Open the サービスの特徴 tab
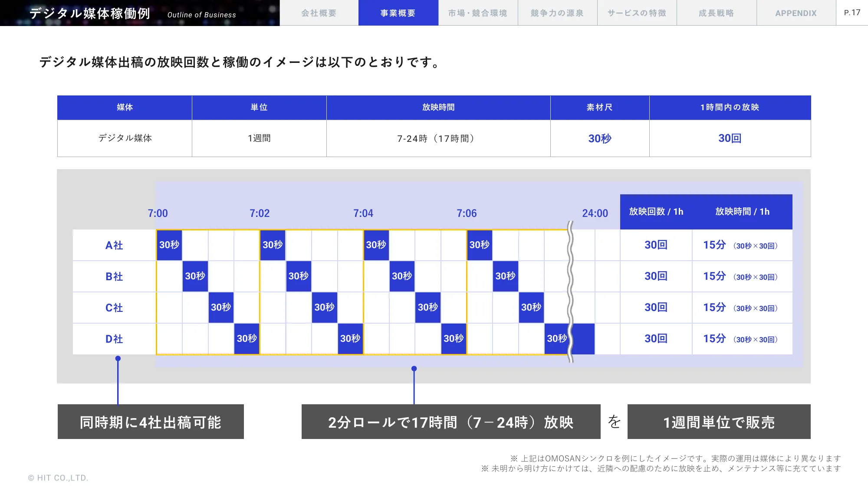Viewport: 868px width, 488px height. pyautogui.click(x=637, y=13)
